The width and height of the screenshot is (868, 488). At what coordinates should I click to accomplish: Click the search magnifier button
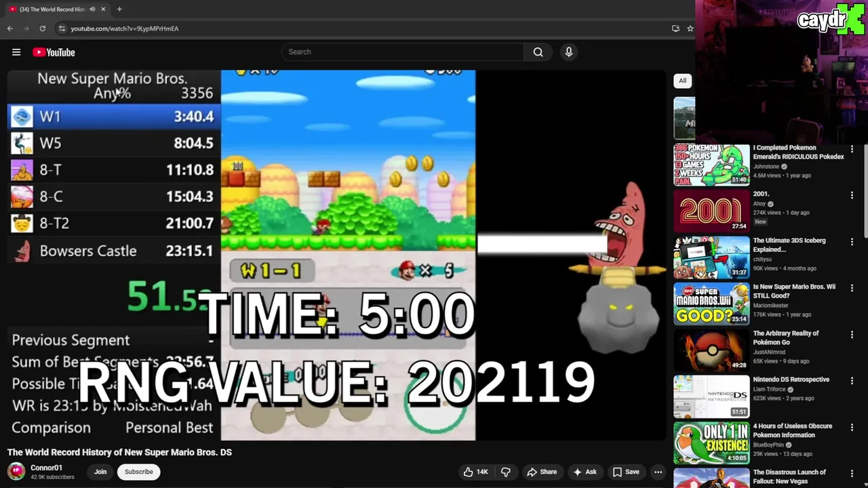[x=538, y=52]
